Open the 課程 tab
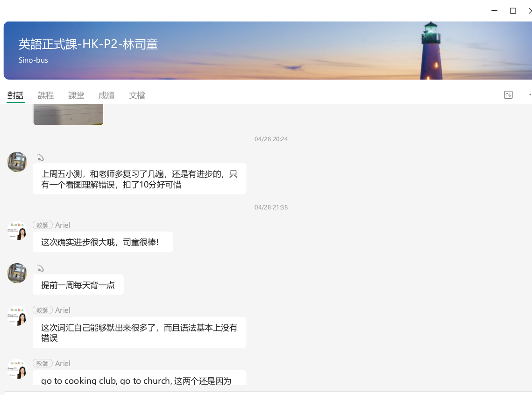532x395 pixels. pyautogui.click(x=46, y=95)
